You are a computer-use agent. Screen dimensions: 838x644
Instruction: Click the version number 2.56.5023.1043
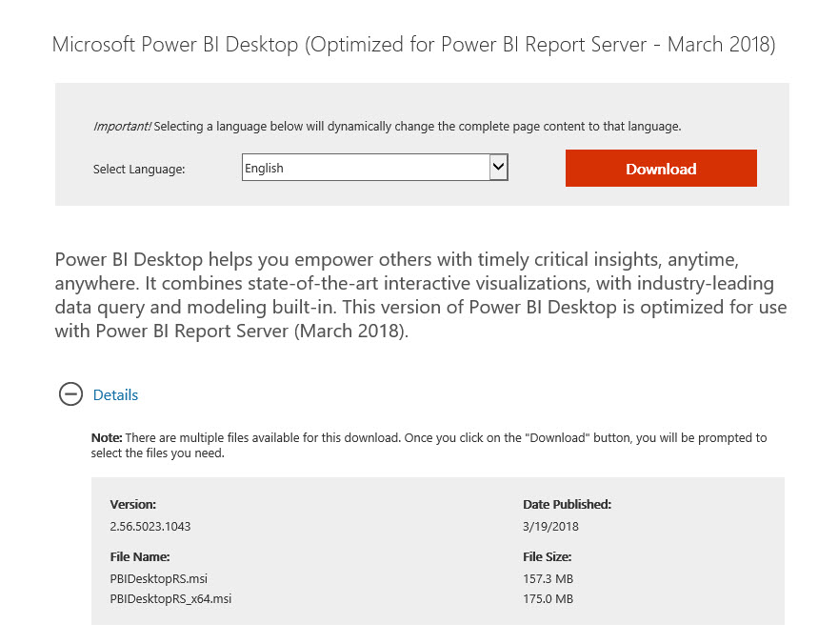(150, 527)
